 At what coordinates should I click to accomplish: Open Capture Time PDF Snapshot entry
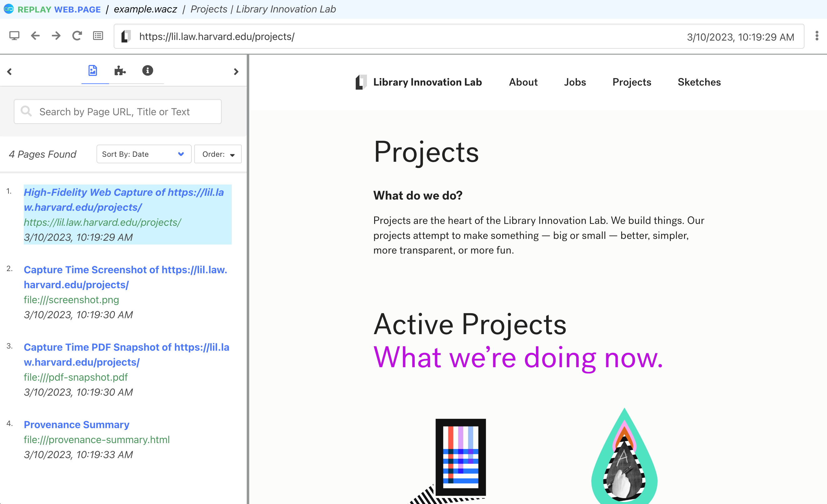126,354
